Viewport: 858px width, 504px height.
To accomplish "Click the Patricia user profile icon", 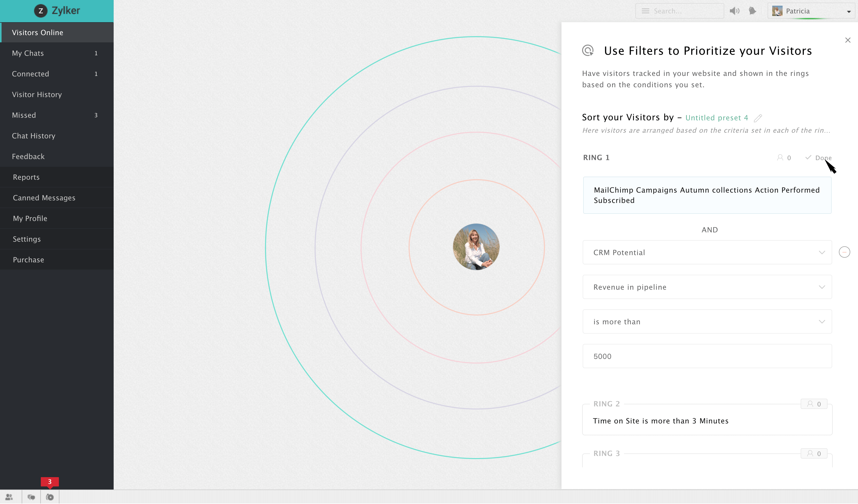I will [778, 10].
